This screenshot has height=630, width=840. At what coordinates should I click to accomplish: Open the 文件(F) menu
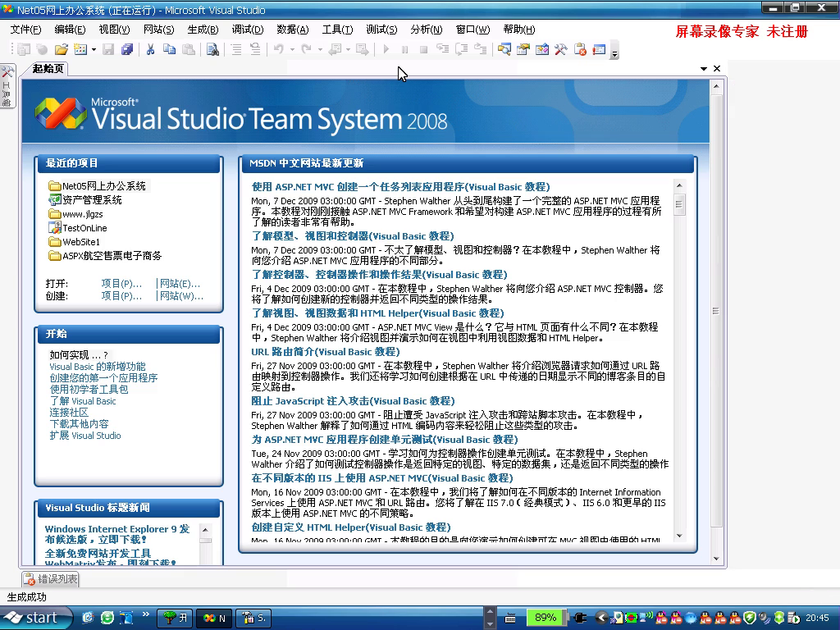pyautogui.click(x=25, y=30)
